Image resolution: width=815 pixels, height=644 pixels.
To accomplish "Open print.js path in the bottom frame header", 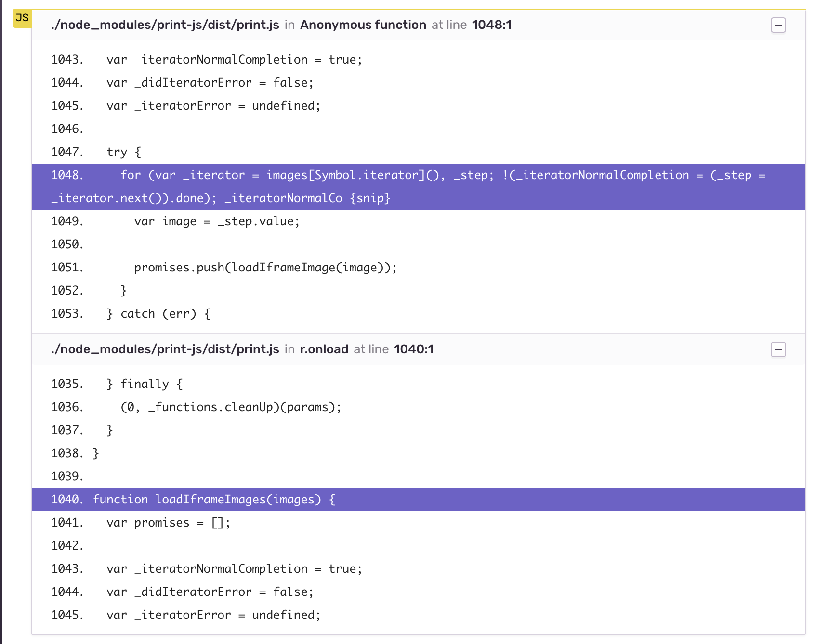I will 165,349.
